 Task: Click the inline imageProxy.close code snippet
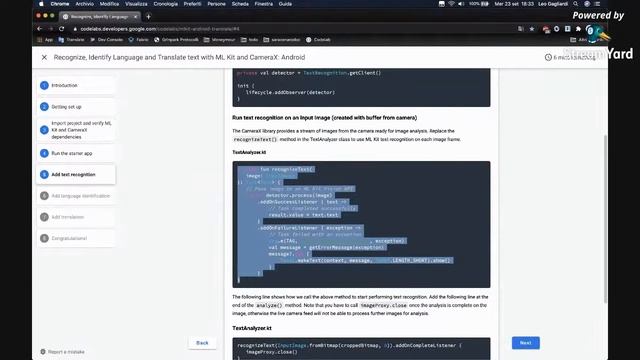tap(383, 305)
